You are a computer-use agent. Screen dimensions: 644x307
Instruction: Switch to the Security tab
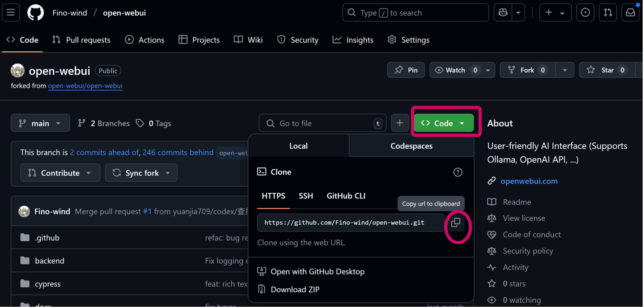298,40
